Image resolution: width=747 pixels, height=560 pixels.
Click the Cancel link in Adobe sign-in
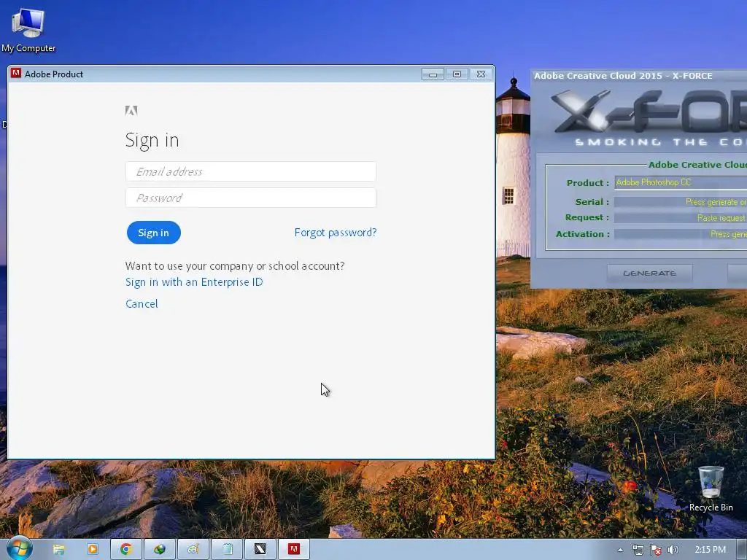(142, 304)
